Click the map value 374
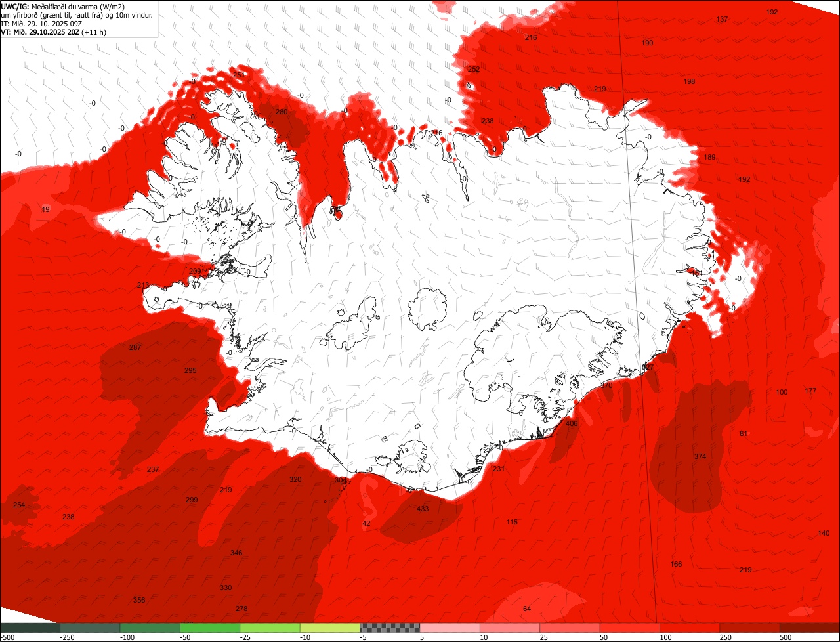 700,456
